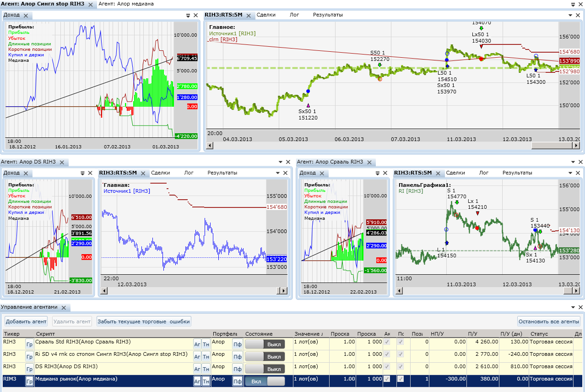Click Тн icon in Ri SD v4 row

(206, 356)
